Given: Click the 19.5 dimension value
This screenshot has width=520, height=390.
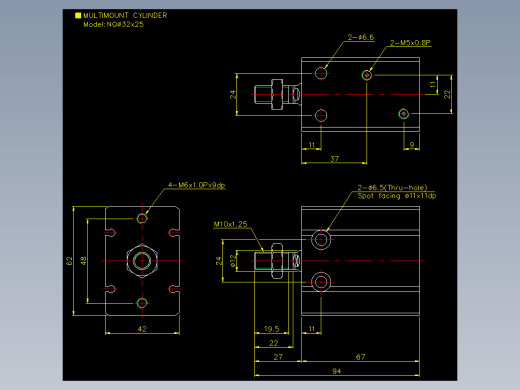Looking at the screenshot, I should [271, 329].
